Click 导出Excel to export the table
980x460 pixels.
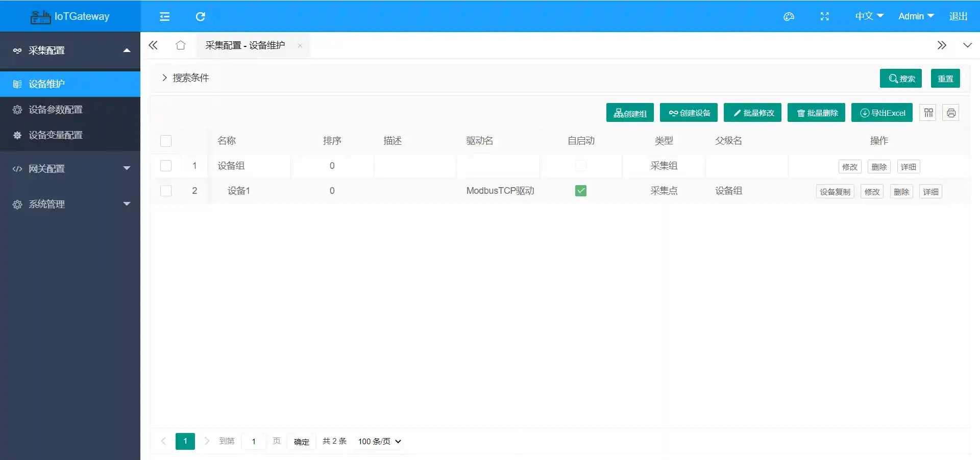pos(881,112)
